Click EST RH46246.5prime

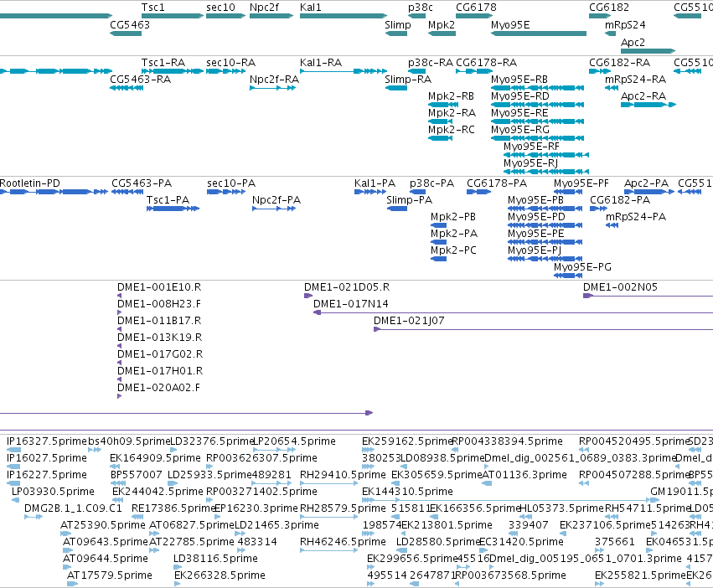click(343, 542)
